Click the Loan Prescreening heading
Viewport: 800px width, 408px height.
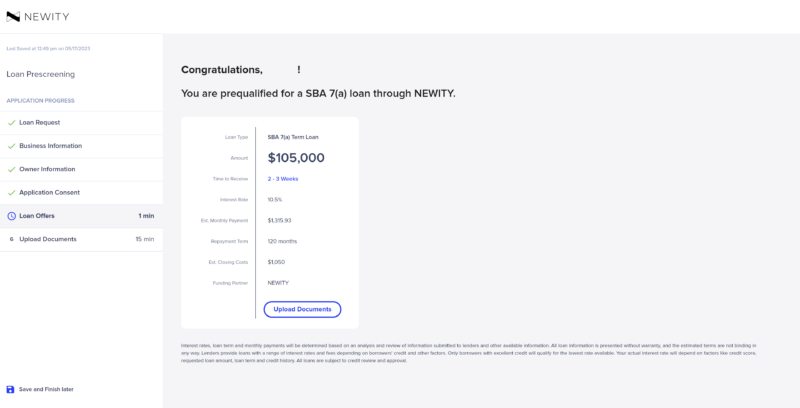coord(40,74)
